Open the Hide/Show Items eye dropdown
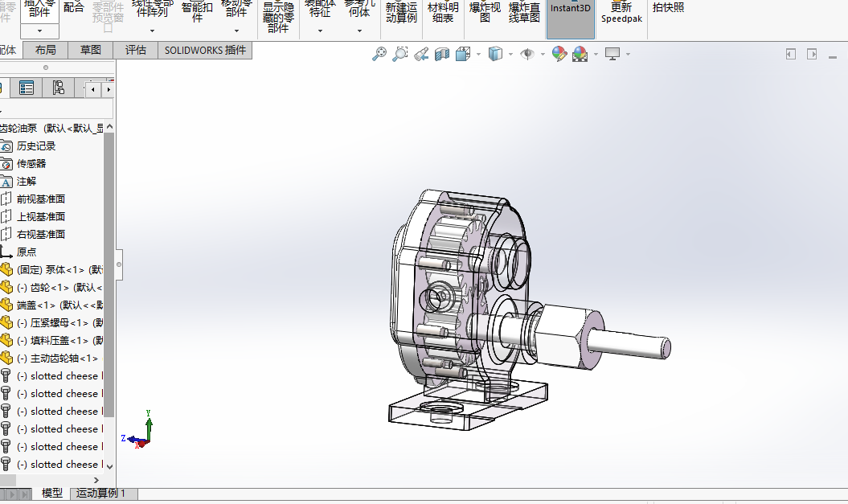The width and height of the screenshot is (848, 504). pyautogui.click(x=543, y=55)
